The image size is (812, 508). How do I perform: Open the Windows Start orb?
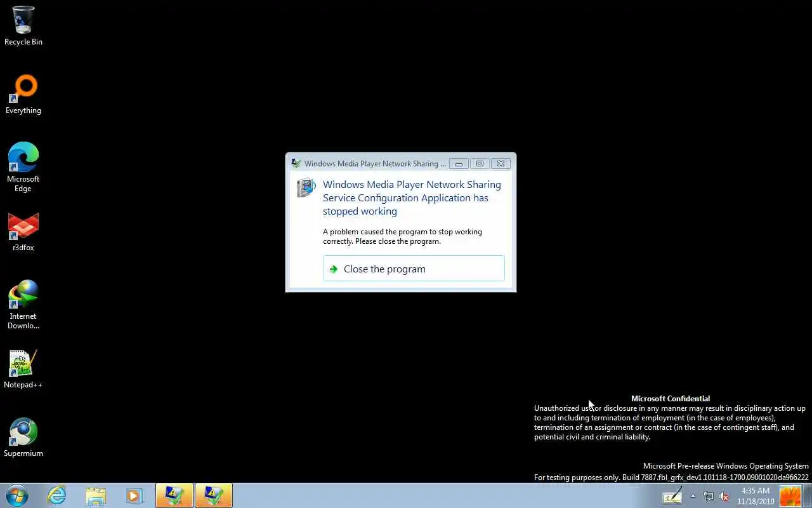pyautogui.click(x=17, y=495)
